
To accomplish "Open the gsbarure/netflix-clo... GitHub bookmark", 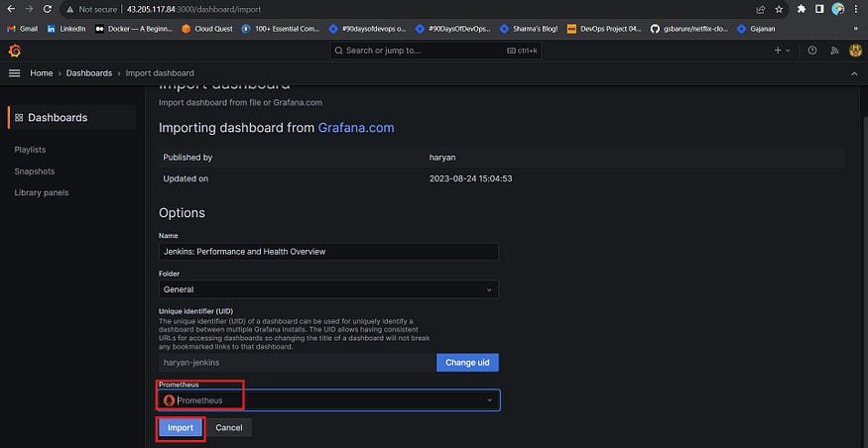I will (x=689, y=29).
